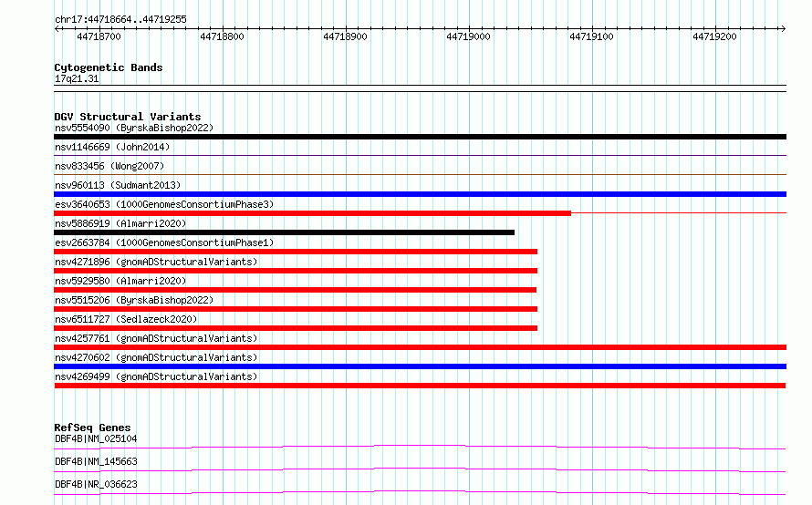Click the right arrow of coordinate ruler
The width and height of the screenshot is (812, 505).
pyautogui.click(x=783, y=28)
